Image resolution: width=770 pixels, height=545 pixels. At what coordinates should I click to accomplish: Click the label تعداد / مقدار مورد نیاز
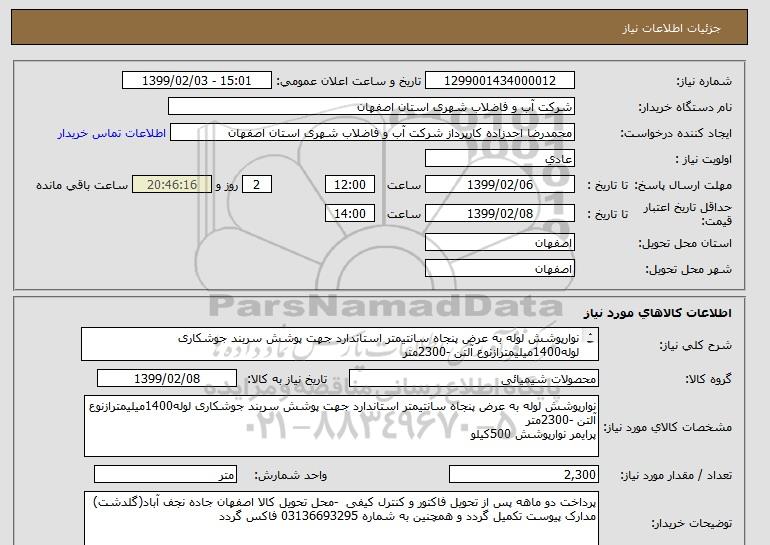[x=676, y=475]
